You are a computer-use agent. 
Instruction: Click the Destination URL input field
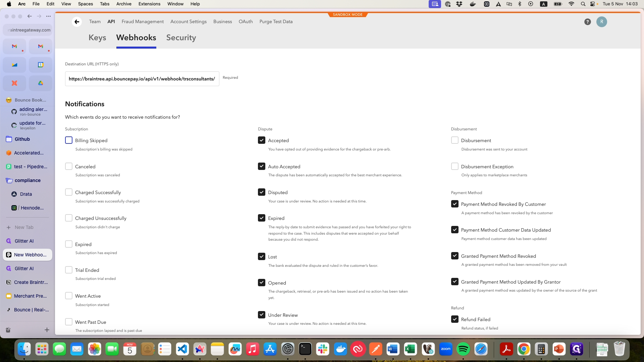pos(142,79)
